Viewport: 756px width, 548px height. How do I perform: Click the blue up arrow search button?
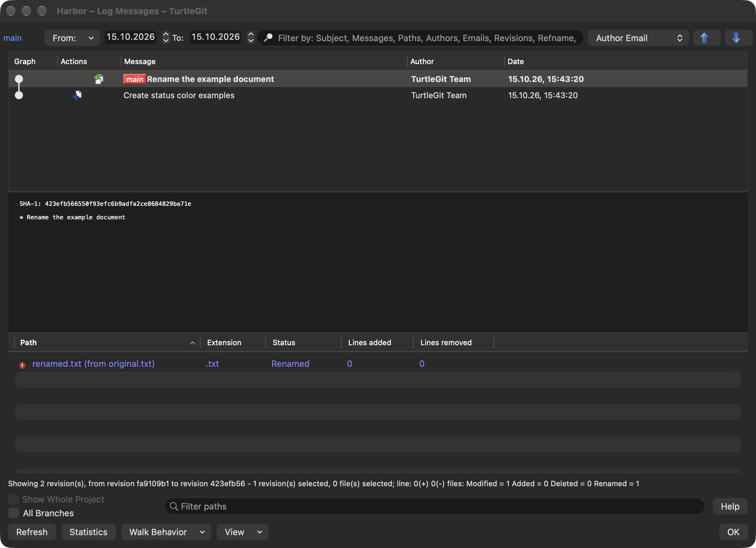click(706, 38)
